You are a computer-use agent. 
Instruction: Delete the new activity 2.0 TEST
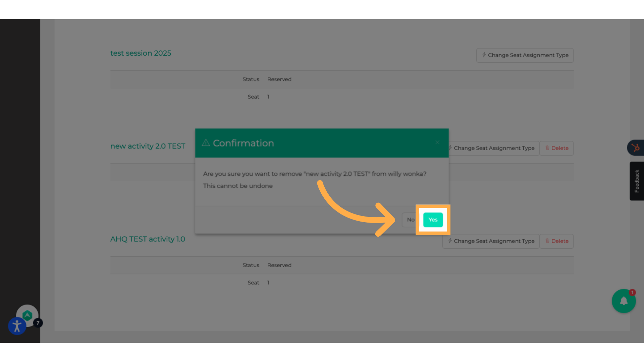point(556,148)
